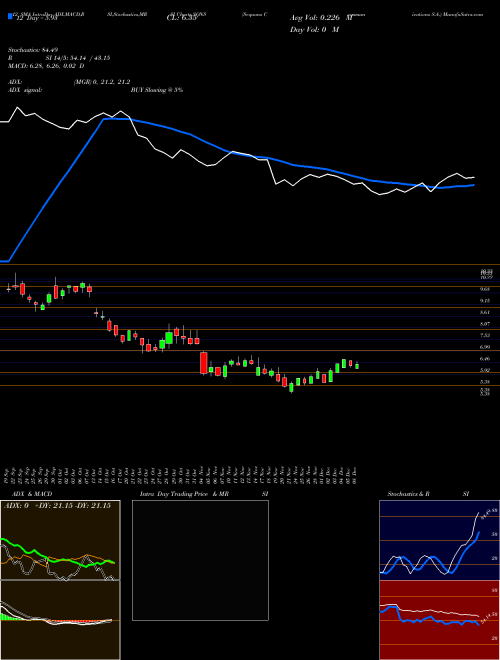500x660 pixels.
Task: Click the 'Stochastics & R SI' panel title
Action: click(428, 494)
